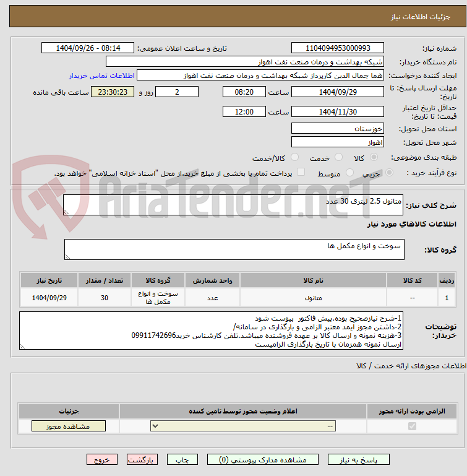Click the resize handle of توضیحات خریدار box
Screen dimensions: 467x476
pyautogui.click(x=22, y=347)
